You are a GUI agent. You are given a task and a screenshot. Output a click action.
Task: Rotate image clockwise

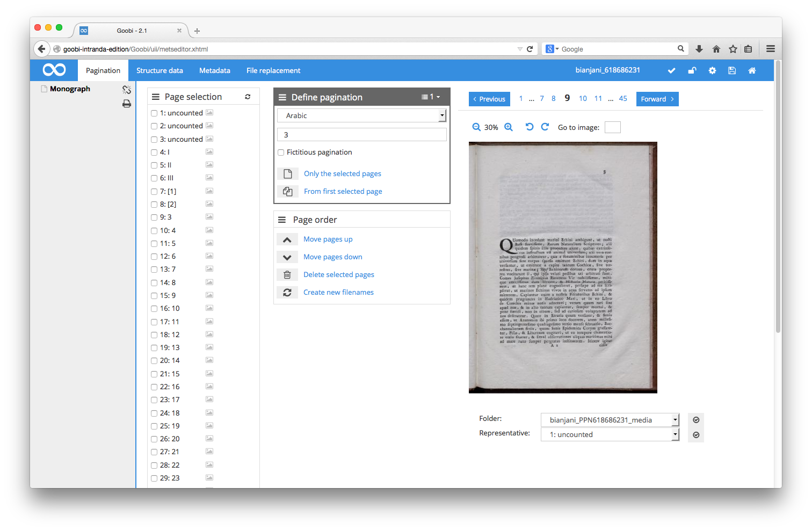545,127
